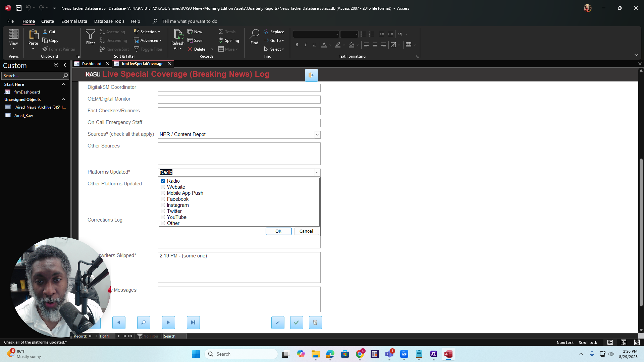Click the last record button on form
The height and width of the screenshot is (362, 644).
tap(193, 322)
